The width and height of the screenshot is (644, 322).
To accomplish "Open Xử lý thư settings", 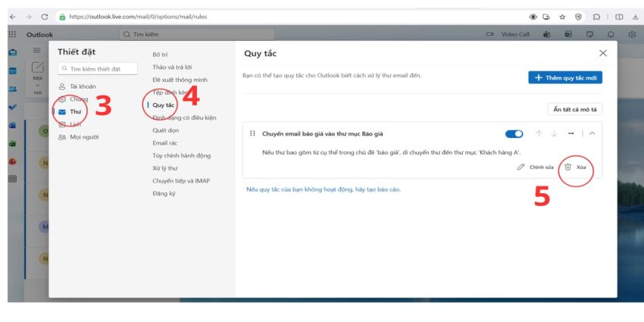I will (164, 168).
